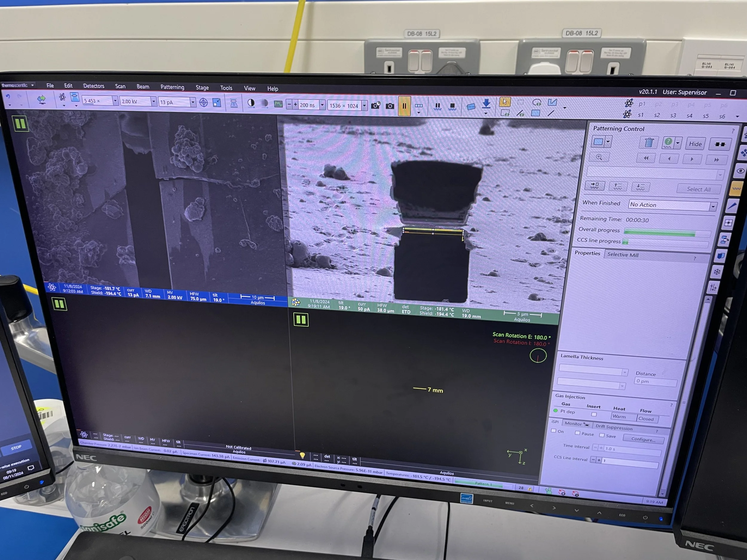Click the zoom magnifier in Patterning Control
The image size is (747, 560).
click(599, 157)
